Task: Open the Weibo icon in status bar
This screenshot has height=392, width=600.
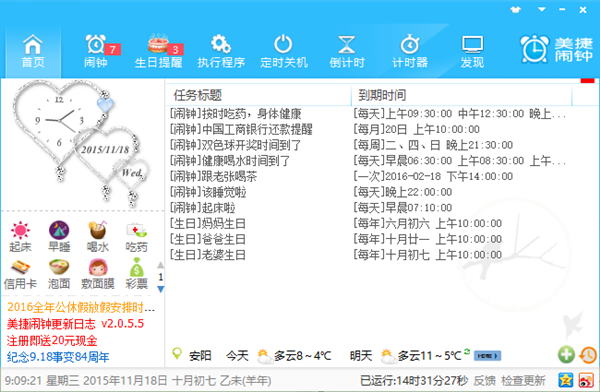Action: tap(586, 380)
